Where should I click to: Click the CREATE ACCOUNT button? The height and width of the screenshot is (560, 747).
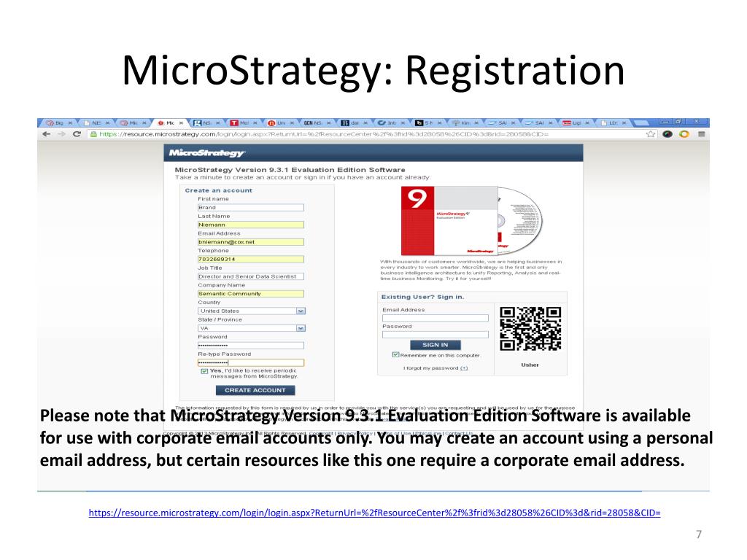coord(255,390)
